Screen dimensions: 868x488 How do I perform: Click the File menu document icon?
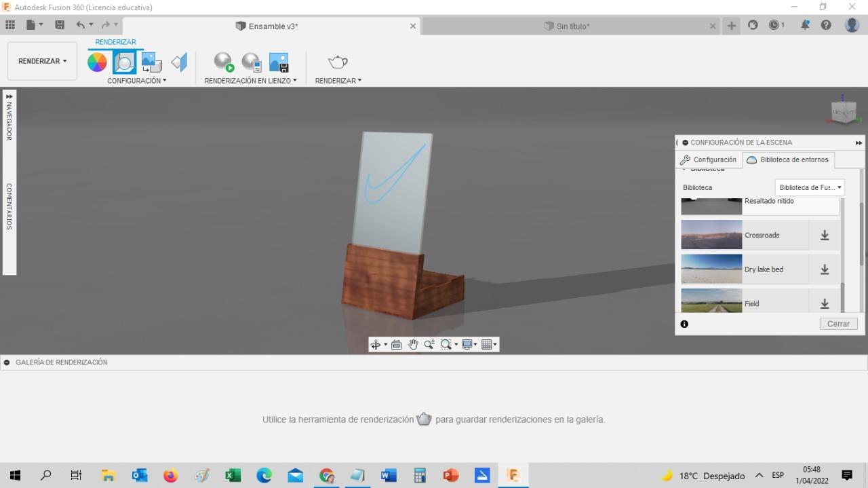click(x=31, y=25)
